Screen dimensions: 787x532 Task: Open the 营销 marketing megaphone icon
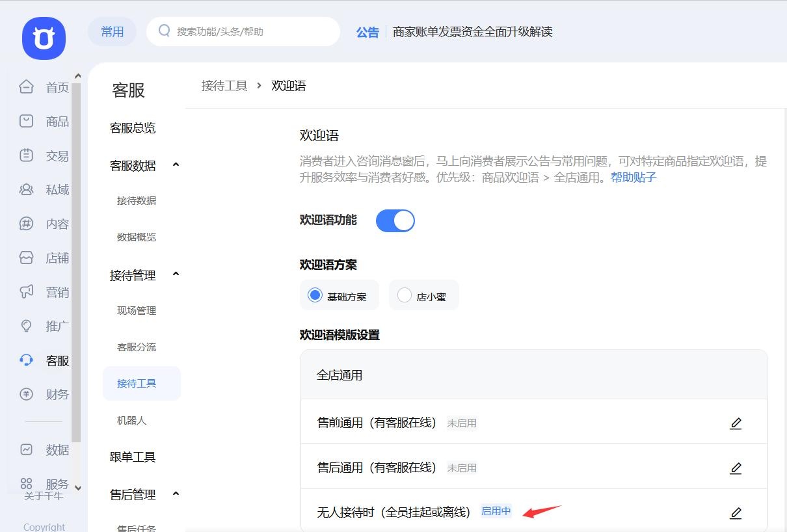[26, 292]
